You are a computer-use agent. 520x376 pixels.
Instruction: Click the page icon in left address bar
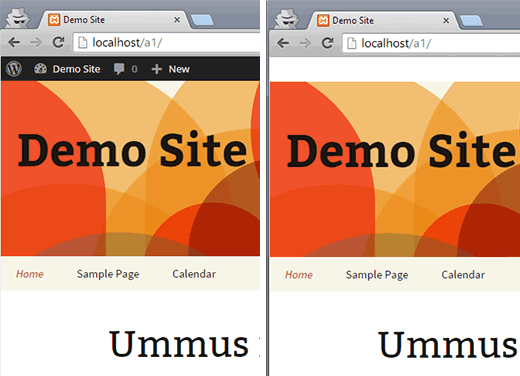tap(82, 43)
